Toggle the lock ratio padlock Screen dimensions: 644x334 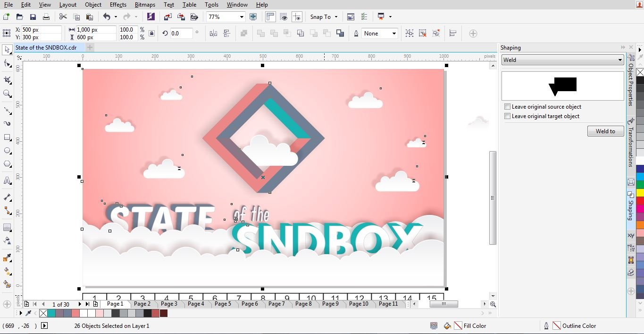coord(151,34)
